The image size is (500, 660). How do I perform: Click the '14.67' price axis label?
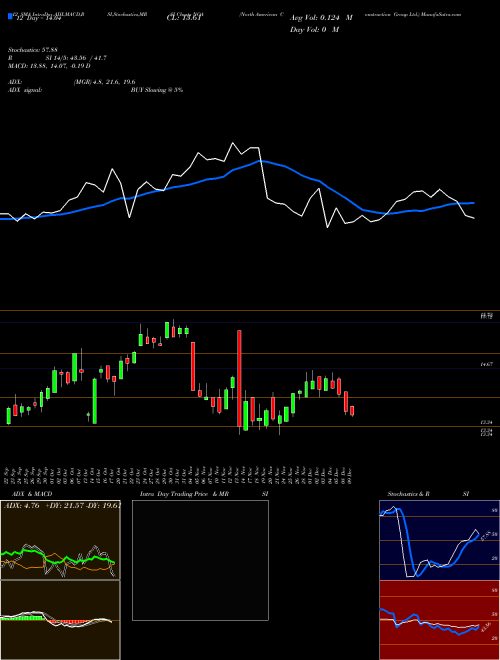pos(487,365)
